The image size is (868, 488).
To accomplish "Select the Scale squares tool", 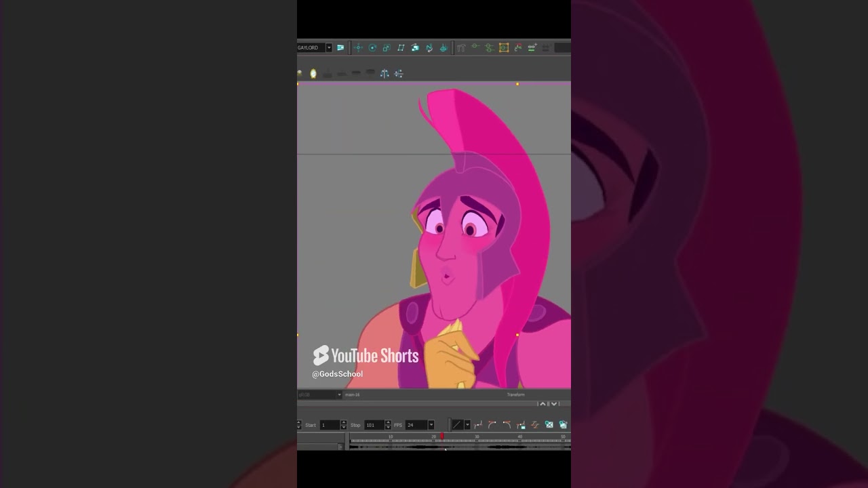I will coord(387,48).
